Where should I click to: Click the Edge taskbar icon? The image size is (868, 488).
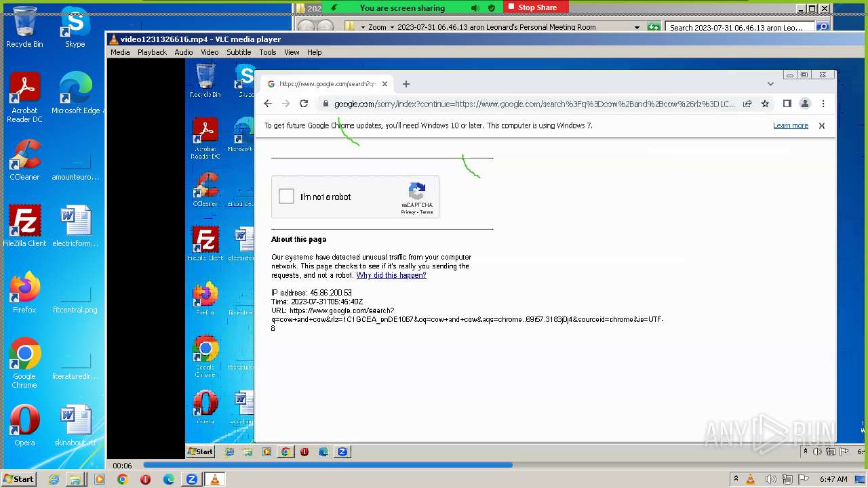pyautogui.click(x=169, y=479)
